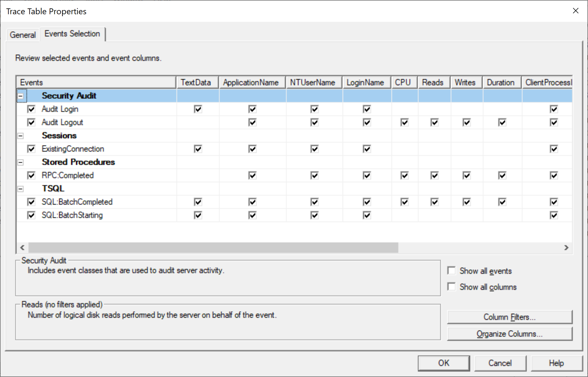Collapse the Sessions event group
The height and width of the screenshot is (377, 588).
[x=21, y=136]
